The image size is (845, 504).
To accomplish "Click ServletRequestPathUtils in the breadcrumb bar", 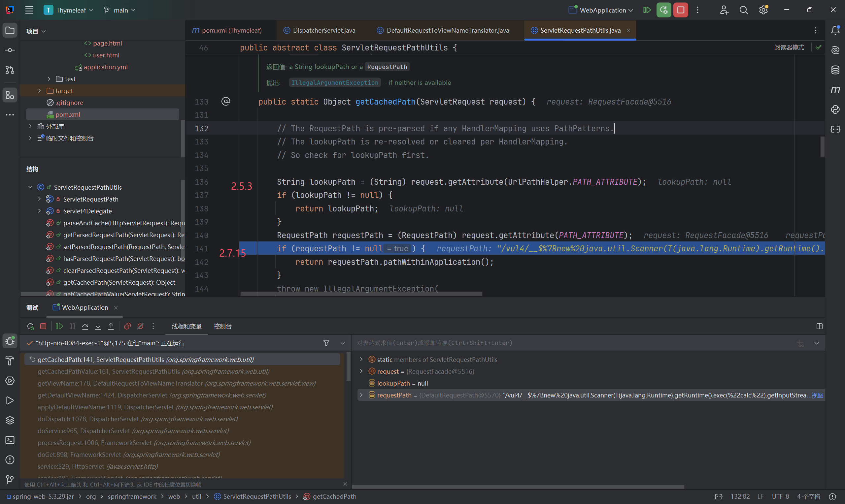I will 257,496.
